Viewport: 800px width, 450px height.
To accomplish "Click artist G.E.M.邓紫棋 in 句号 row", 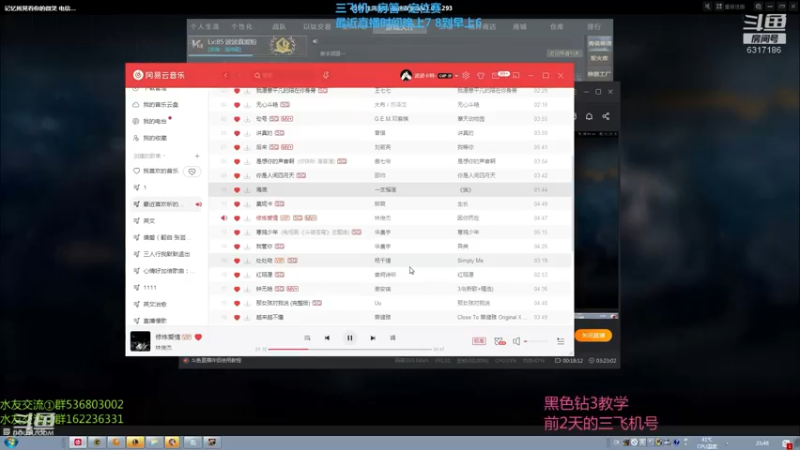I will [x=391, y=119].
